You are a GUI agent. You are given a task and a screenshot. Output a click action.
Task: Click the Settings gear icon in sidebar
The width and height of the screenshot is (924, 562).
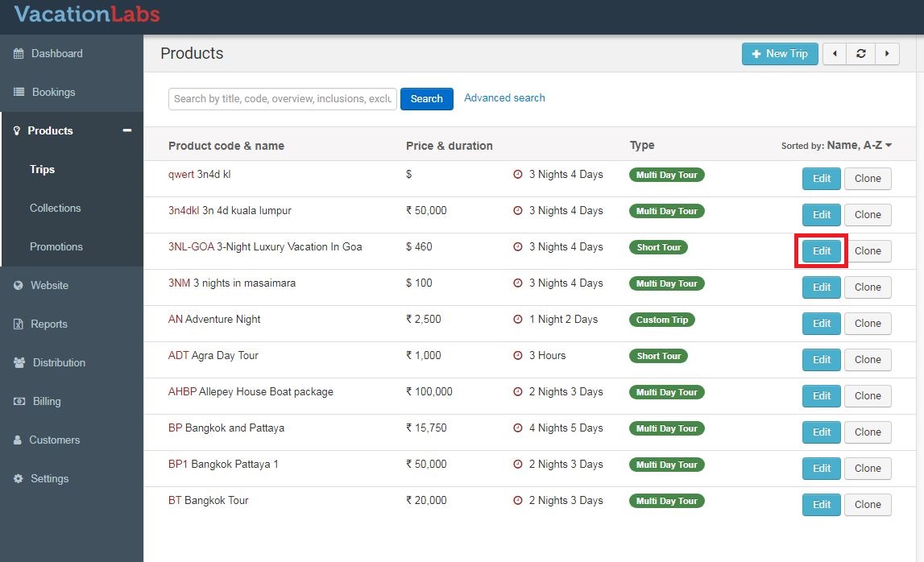pyautogui.click(x=19, y=479)
